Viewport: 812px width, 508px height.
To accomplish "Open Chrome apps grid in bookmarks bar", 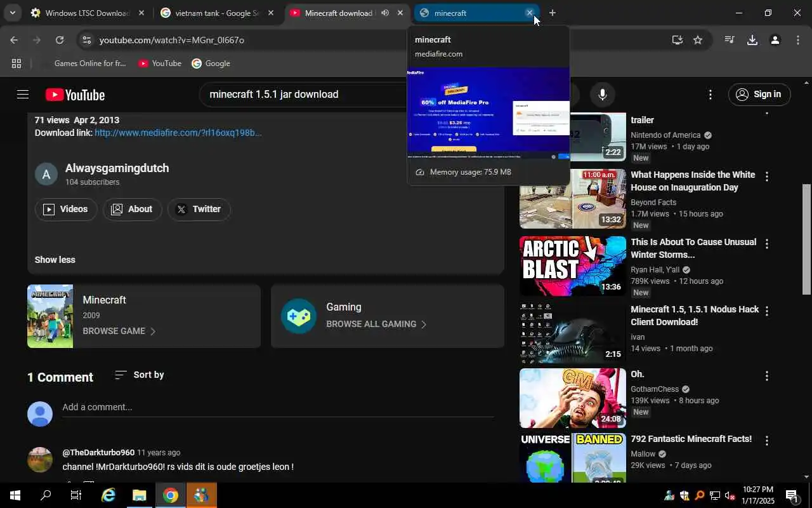I will point(16,63).
